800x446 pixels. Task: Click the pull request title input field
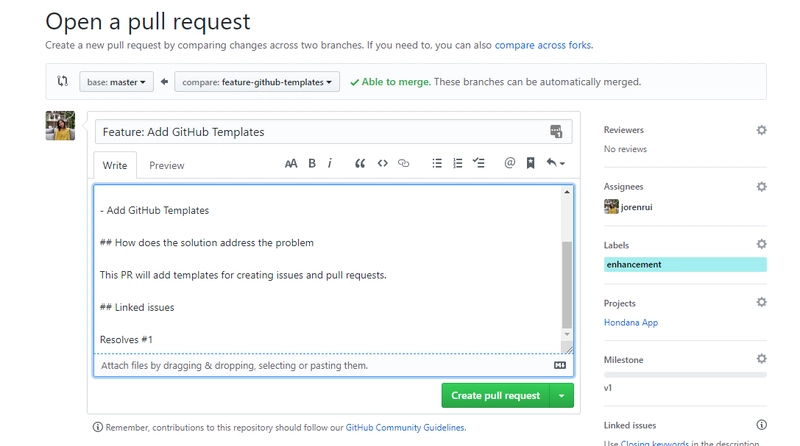[x=320, y=132]
